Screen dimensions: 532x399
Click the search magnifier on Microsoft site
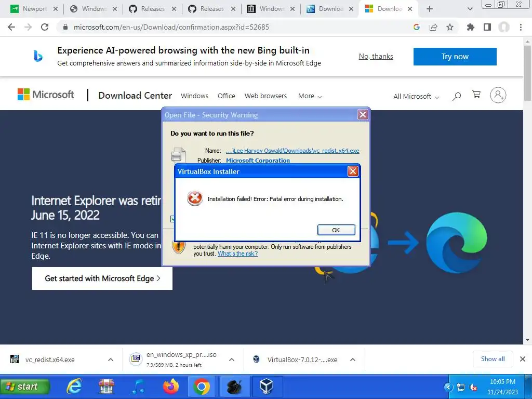(x=457, y=96)
